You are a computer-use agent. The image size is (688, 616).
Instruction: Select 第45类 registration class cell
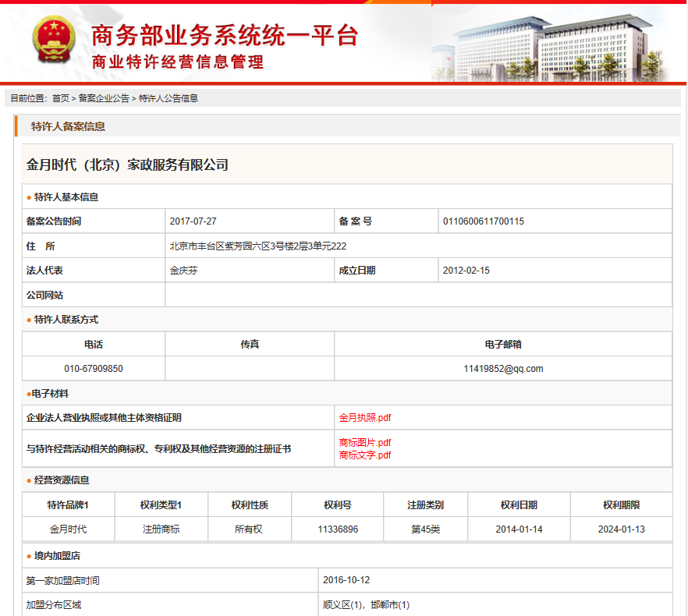(x=425, y=529)
